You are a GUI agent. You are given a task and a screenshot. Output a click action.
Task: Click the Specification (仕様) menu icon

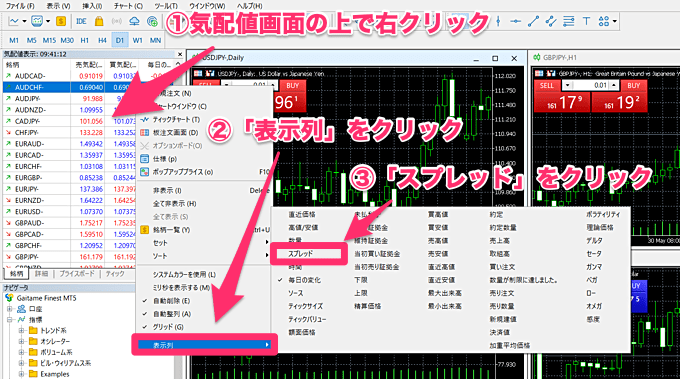[145, 159]
